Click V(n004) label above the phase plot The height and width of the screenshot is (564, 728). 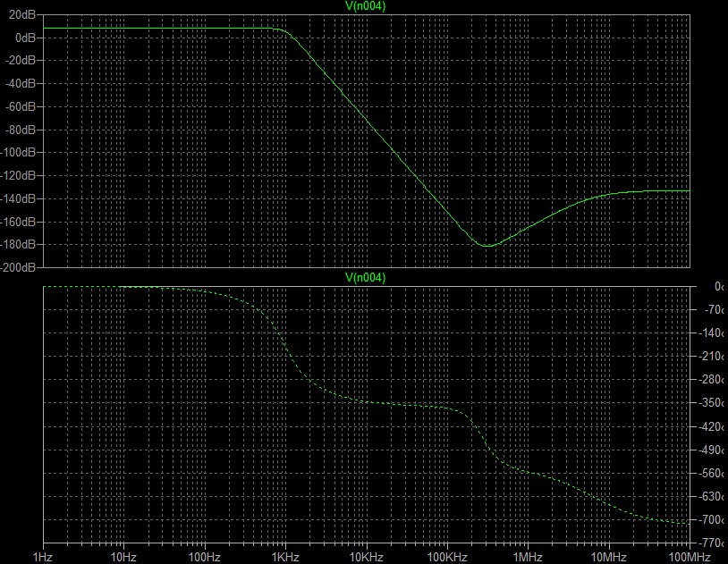click(365, 278)
